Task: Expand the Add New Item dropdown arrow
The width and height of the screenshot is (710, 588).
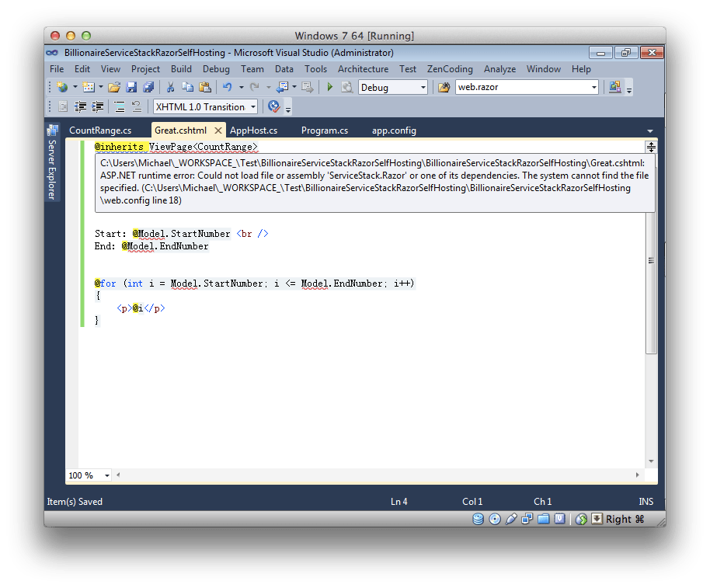Action: point(101,87)
